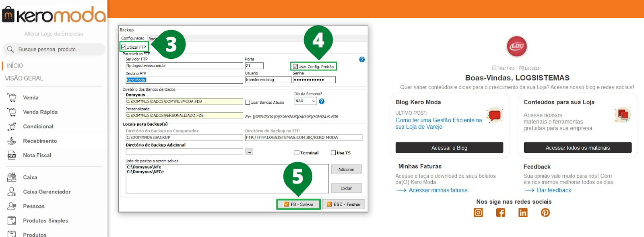Open 'Como ter uma Gestão Eficiente' post link
This screenshot has width=644, height=237.
point(439,124)
